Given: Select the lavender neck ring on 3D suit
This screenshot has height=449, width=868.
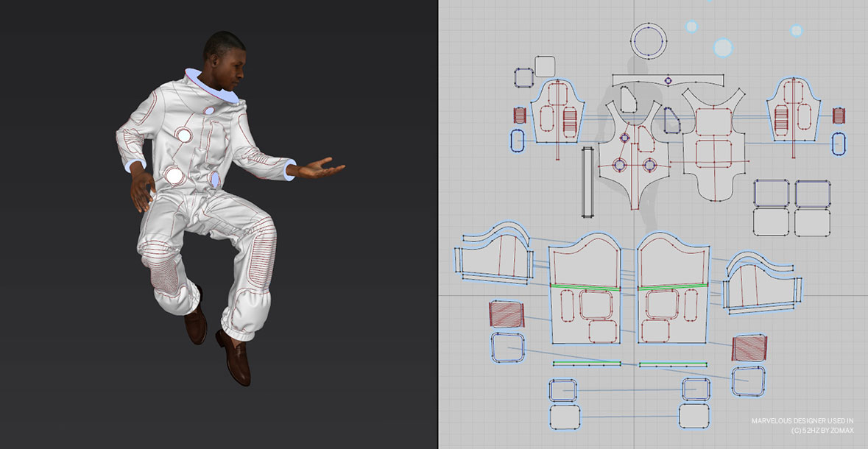Looking at the screenshot, I should [x=211, y=86].
